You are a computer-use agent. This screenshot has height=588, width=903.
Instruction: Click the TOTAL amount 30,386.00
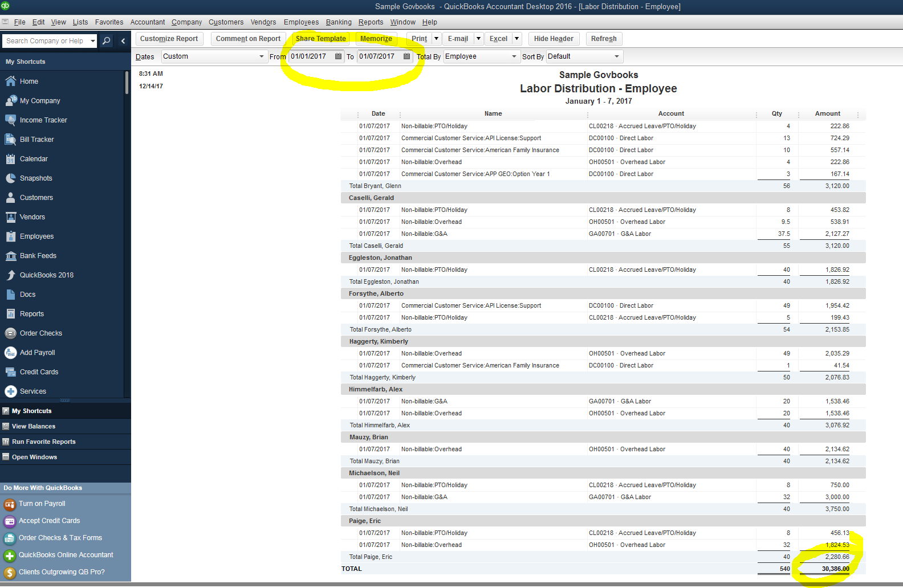coord(835,569)
